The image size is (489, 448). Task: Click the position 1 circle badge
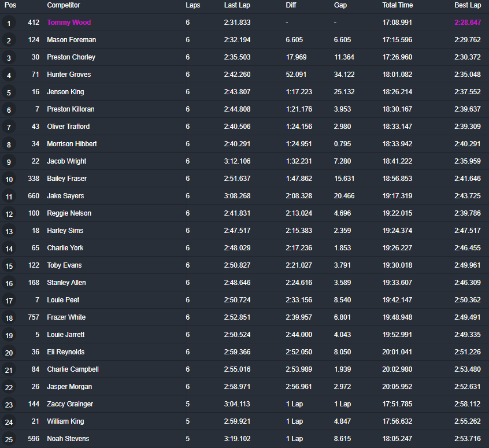[x=9, y=24]
